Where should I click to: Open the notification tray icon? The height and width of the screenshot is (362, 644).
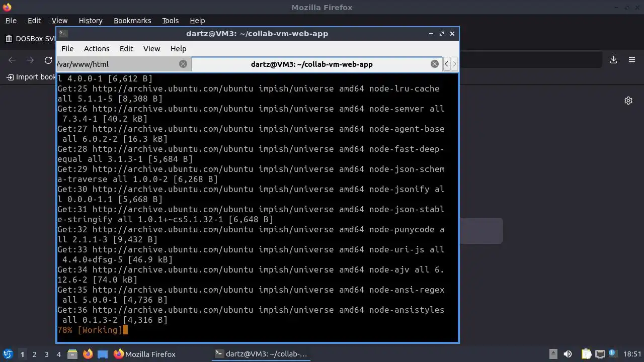coord(613,354)
